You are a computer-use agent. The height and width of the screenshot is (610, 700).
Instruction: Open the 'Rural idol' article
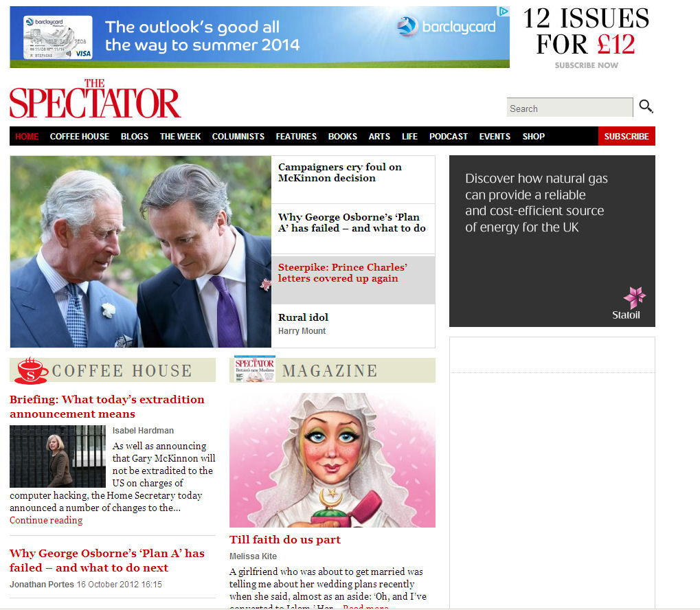(x=303, y=317)
